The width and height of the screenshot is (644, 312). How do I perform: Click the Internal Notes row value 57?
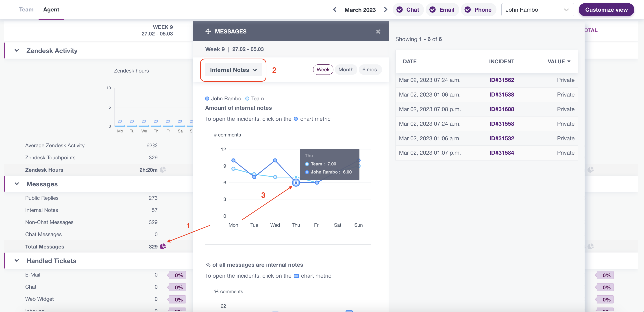154,210
